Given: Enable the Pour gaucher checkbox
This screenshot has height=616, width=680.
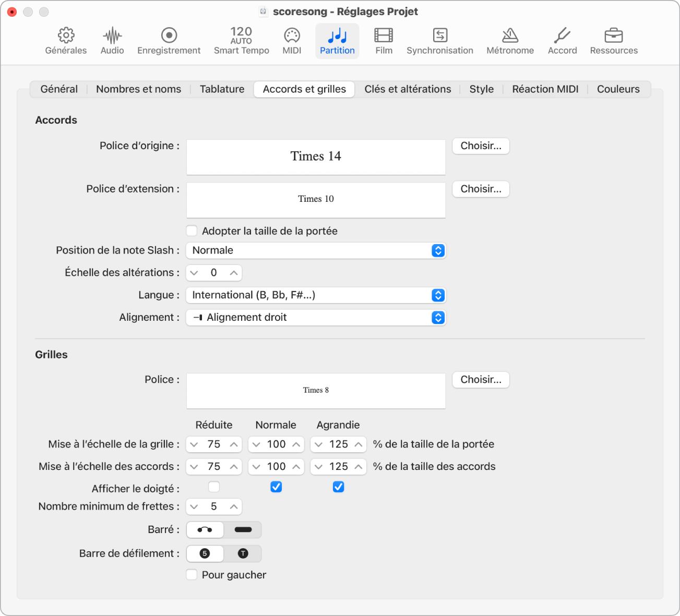Looking at the screenshot, I should (192, 575).
